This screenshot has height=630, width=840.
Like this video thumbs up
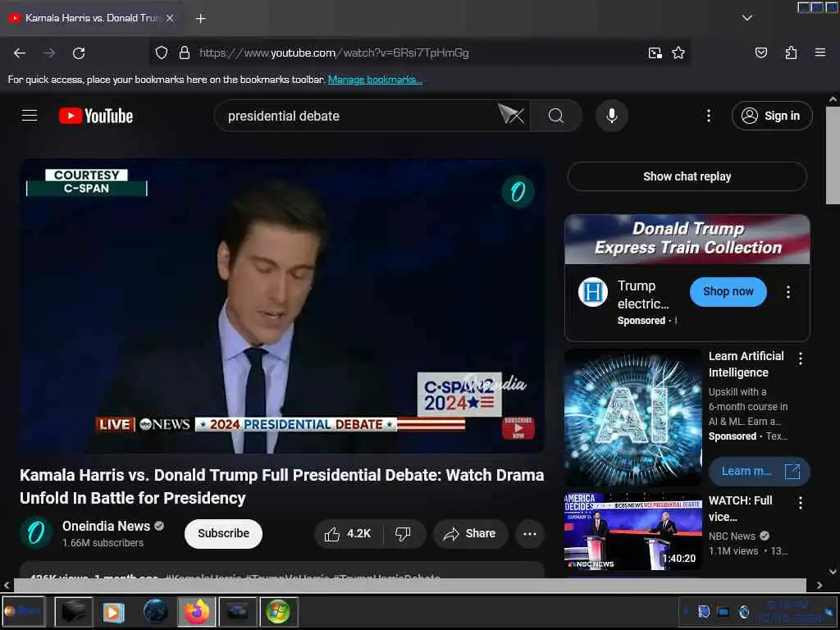point(348,533)
